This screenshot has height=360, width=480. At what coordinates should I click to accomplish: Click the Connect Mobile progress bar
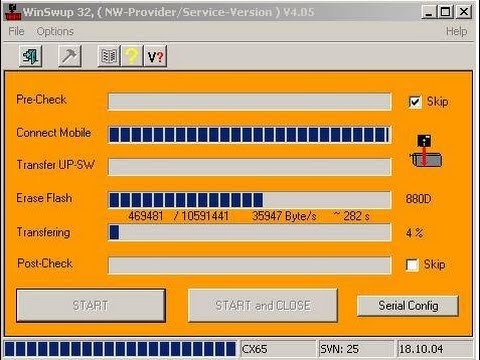[x=250, y=135]
